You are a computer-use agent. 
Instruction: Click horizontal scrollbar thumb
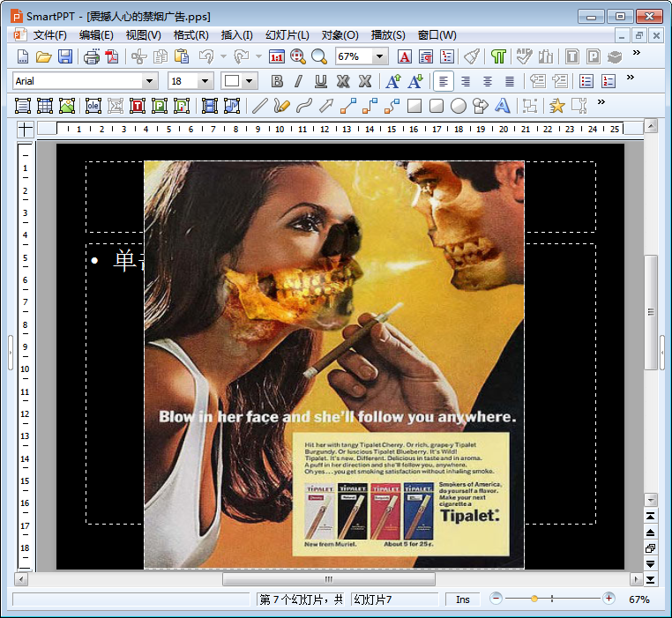[329, 579]
